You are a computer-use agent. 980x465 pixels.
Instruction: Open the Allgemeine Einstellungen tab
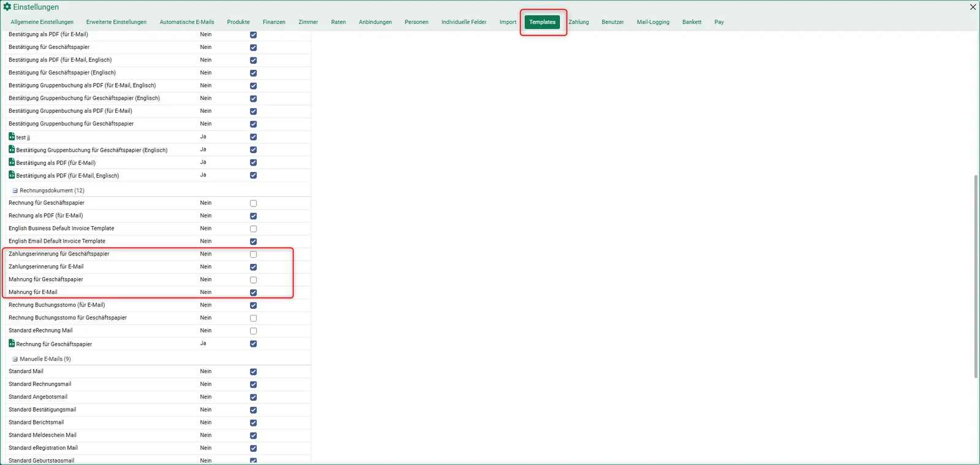(x=42, y=22)
